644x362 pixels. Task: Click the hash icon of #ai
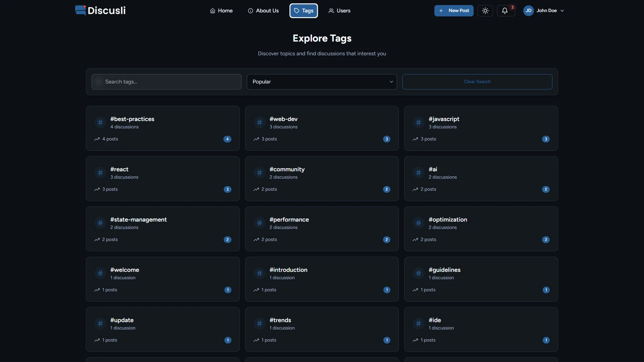click(418, 173)
